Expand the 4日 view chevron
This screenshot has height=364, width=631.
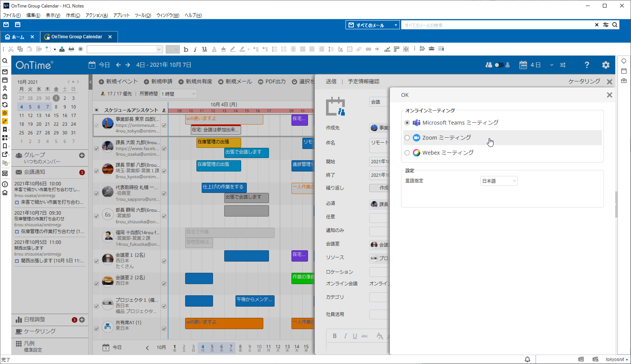(x=551, y=65)
